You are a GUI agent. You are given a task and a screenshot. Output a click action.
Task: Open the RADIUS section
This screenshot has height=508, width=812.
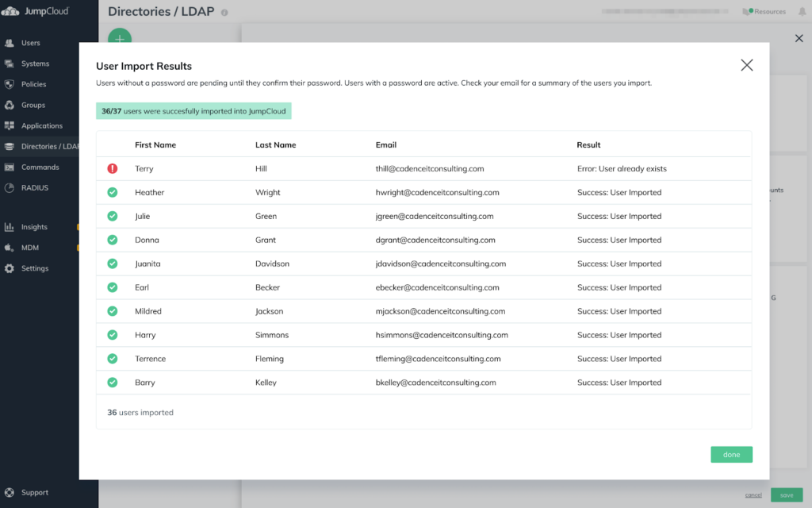pyautogui.click(x=34, y=188)
